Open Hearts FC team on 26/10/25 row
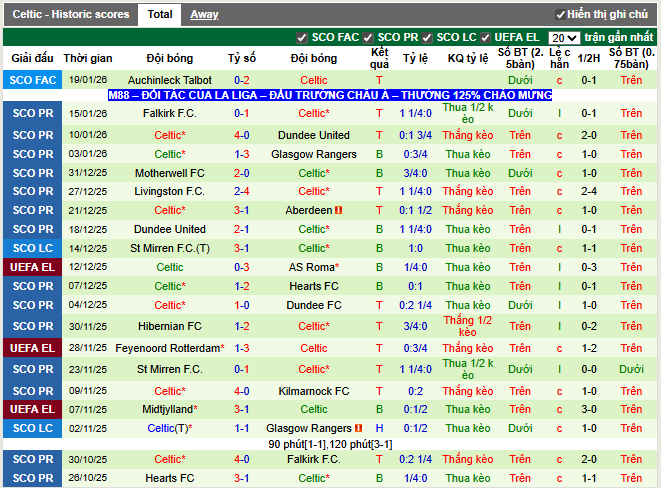661x488 pixels. point(170,478)
